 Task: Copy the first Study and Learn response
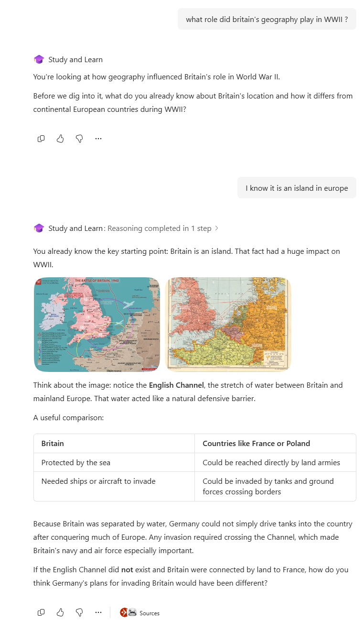(41, 139)
